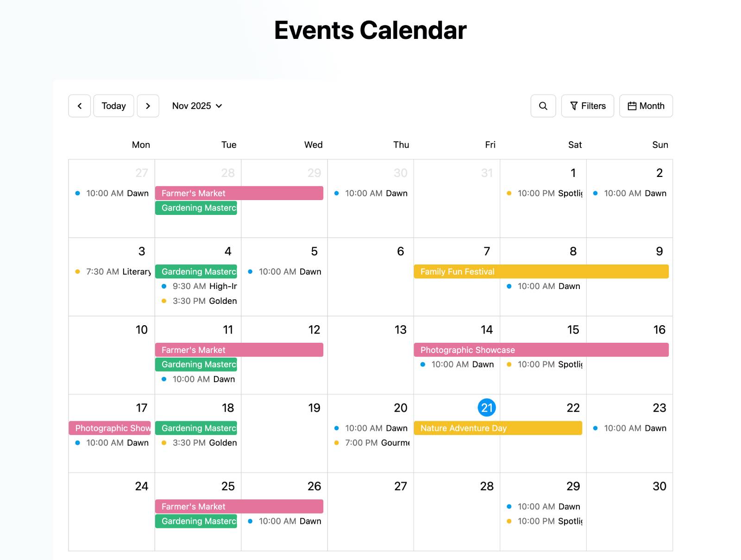
Task: Go to next month with right chevron
Action: point(148,106)
